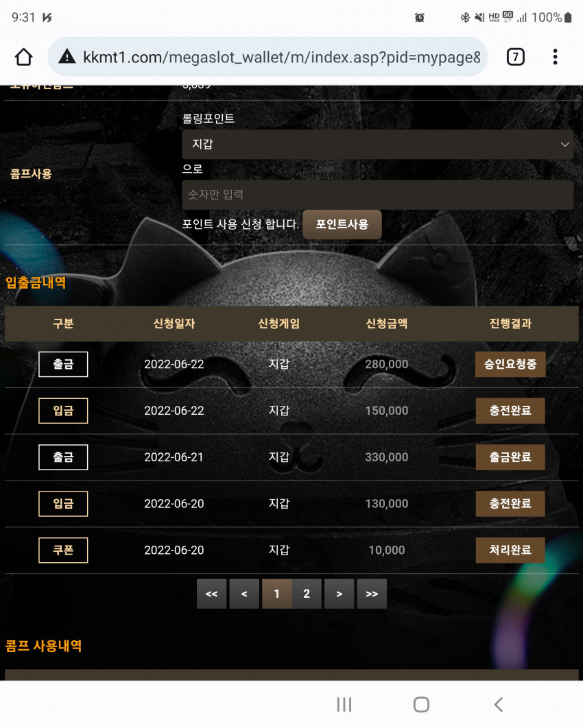Click the 280,000 amount cell
This screenshot has height=728, width=583.
coord(387,364)
